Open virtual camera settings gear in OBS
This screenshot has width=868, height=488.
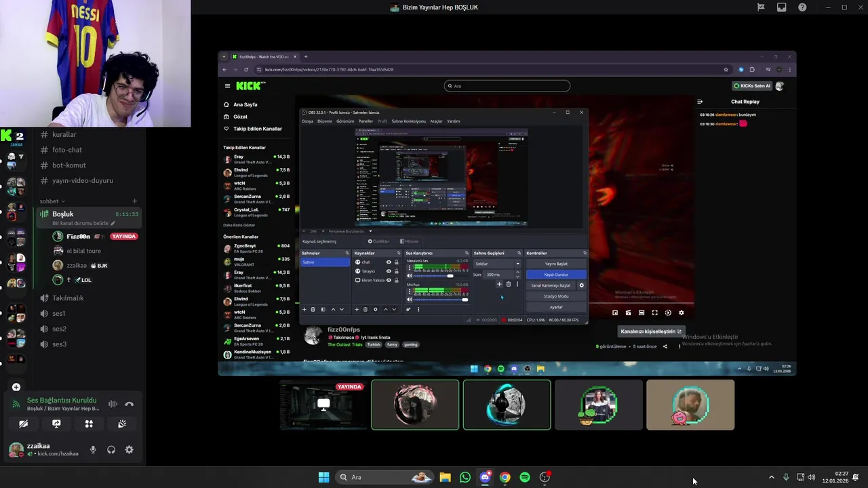[x=581, y=285]
